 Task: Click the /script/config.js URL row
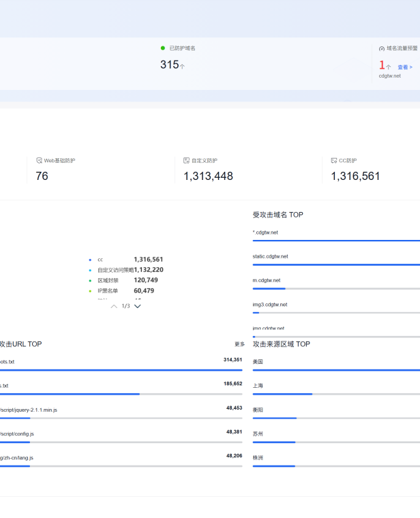pos(17,434)
